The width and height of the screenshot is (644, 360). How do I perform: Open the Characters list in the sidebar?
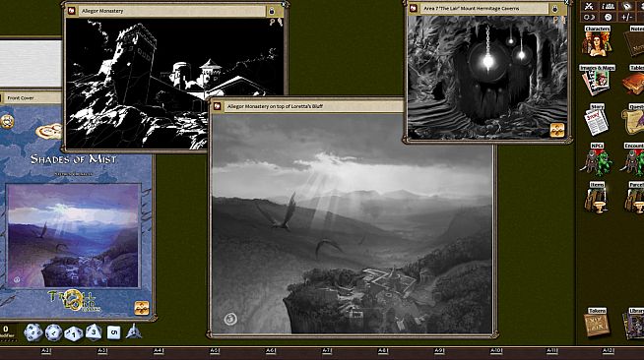pyautogui.click(x=597, y=41)
